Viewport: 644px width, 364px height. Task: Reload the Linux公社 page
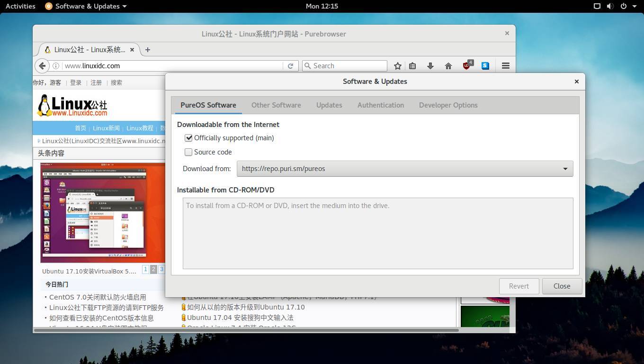pos(290,66)
